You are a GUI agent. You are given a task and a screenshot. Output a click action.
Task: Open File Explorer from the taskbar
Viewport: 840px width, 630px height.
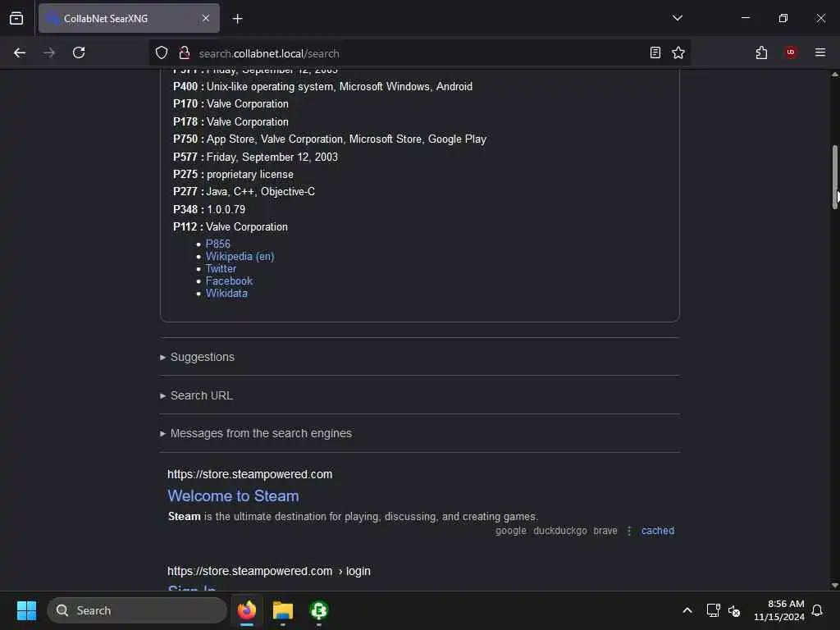click(283, 610)
